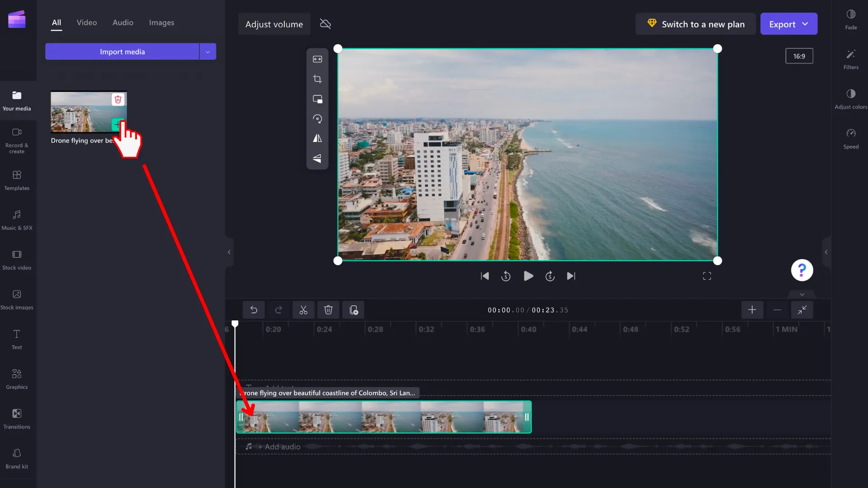Click the clip's right trim handle
Image resolution: width=868 pixels, height=488 pixels.
pyautogui.click(x=527, y=417)
